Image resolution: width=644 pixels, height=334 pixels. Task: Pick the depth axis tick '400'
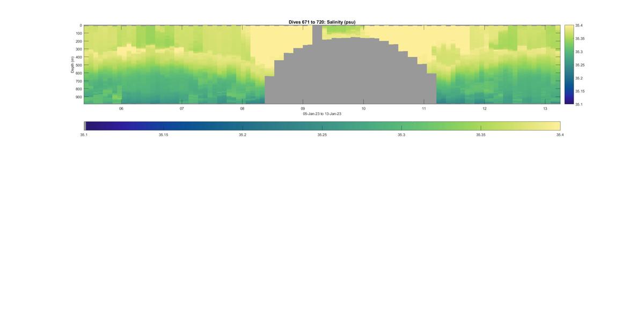click(78, 57)
